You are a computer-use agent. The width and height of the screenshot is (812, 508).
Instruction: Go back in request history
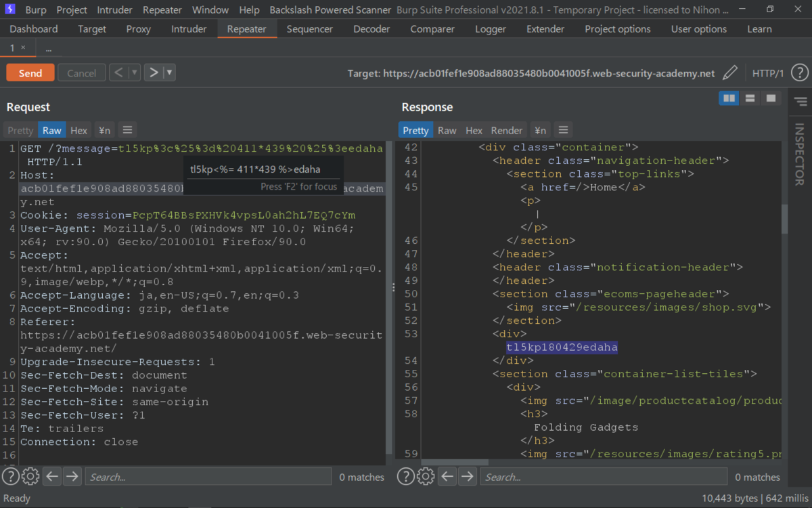click(x=118, y=72)
